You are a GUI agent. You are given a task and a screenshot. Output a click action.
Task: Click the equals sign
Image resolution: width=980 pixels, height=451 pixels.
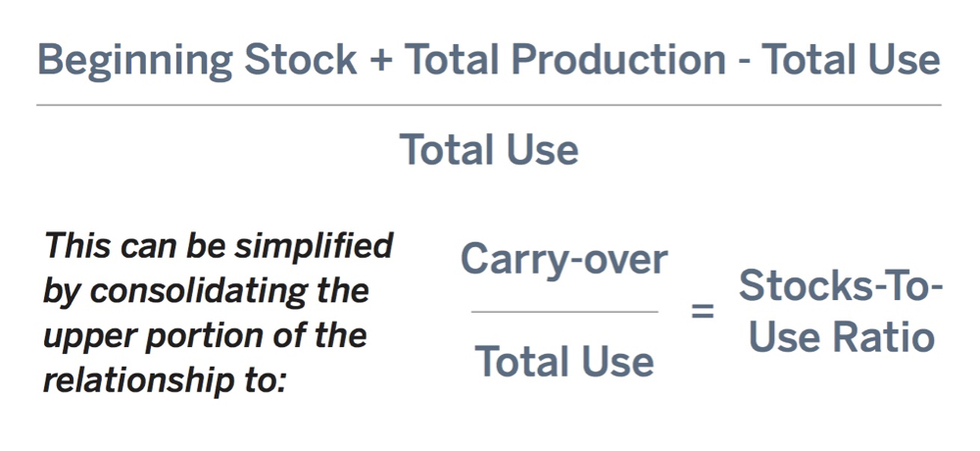[x=703, y=310]
